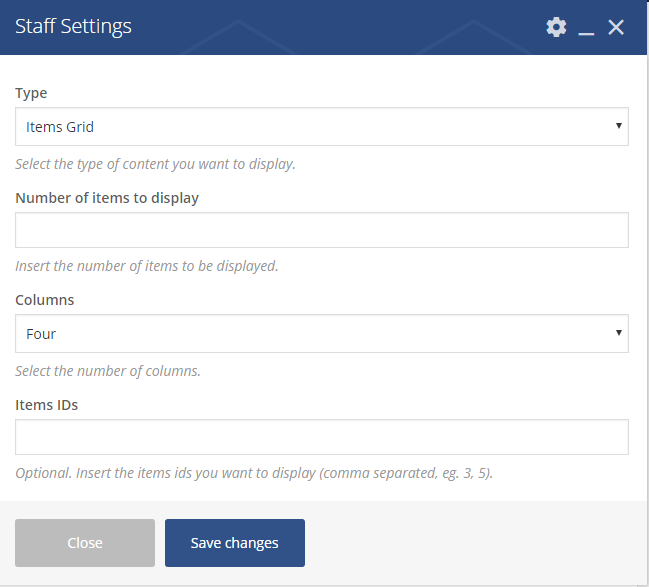This screenshot has height=587, width=649.
Task: Click the Number of items to display label
Action: [107, 198]
